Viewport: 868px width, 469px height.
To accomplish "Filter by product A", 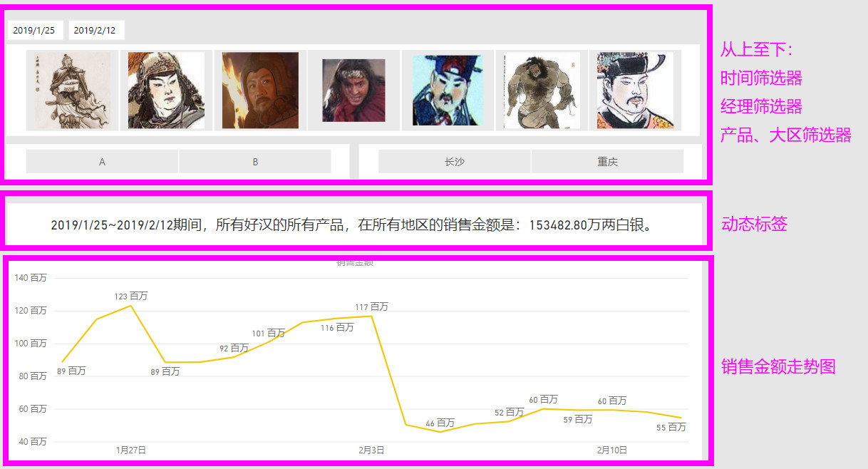I will point(102,162).
